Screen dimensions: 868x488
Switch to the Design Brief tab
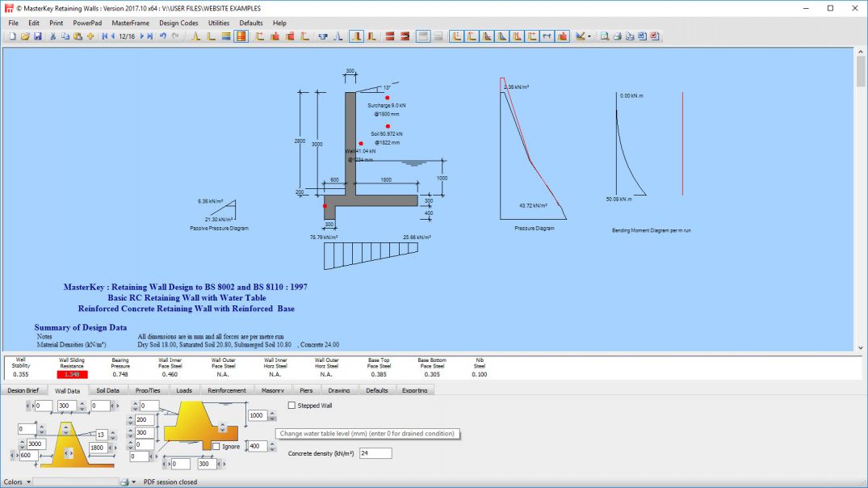[x=23, y=390]
